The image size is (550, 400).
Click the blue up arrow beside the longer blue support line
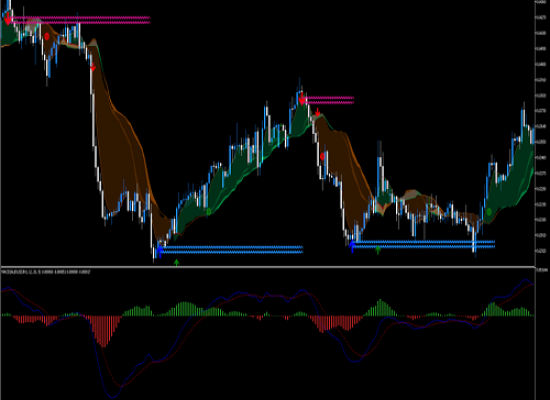(x=160, y=251)
